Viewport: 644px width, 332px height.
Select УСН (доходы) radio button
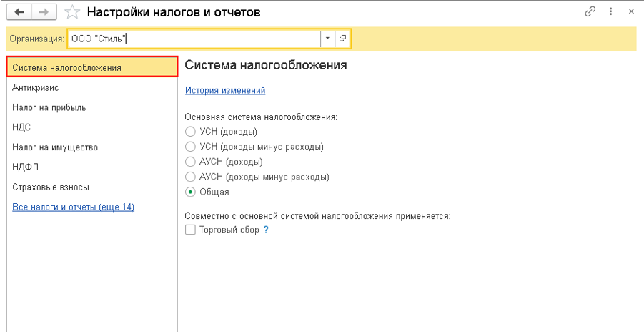190,132
